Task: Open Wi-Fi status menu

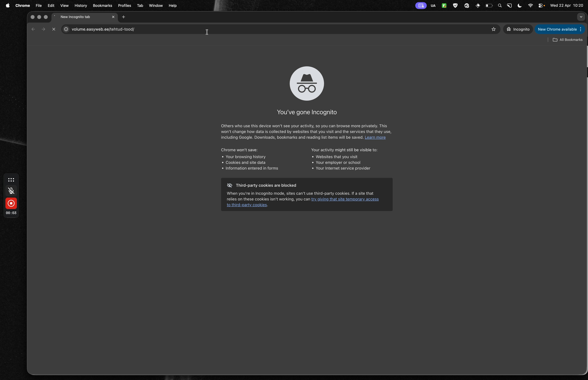Action: coord(530,5)
